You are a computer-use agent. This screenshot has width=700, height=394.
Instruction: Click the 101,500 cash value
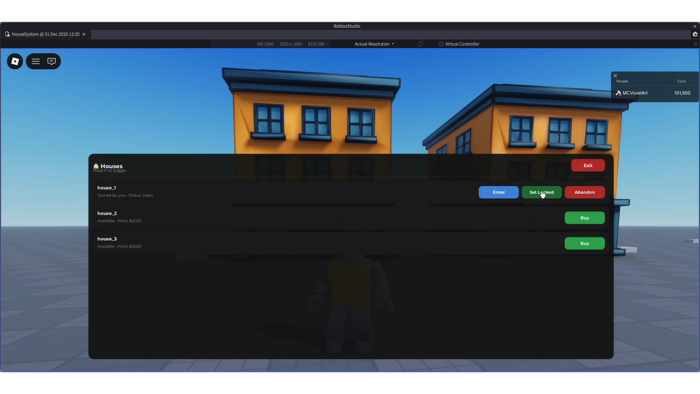(x=682, y=93)
